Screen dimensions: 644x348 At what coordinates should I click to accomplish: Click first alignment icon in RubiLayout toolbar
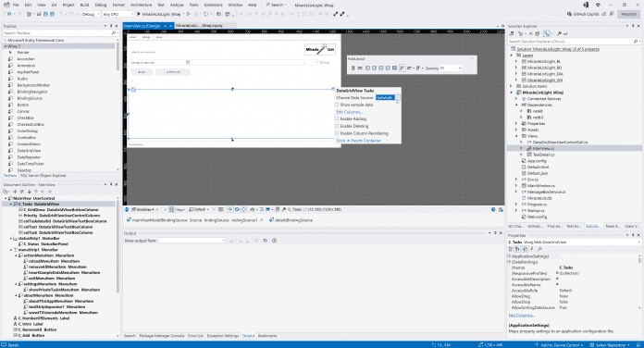click(x=353, y=68)
